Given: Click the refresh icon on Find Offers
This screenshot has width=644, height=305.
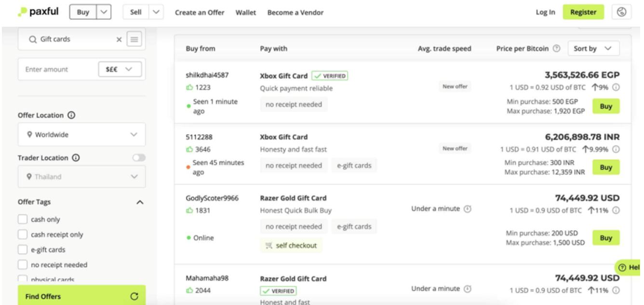Looking at the screenshot, I should (x=134, y=296).
